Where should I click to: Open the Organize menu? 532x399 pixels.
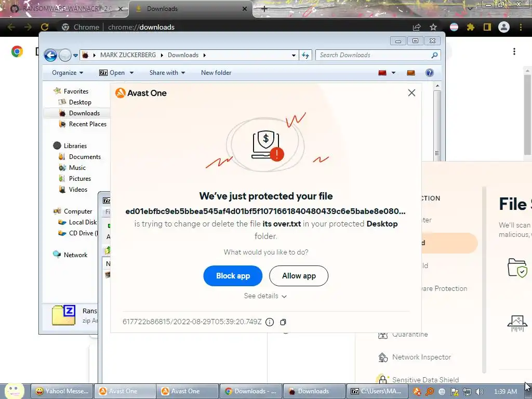point(68,73)
